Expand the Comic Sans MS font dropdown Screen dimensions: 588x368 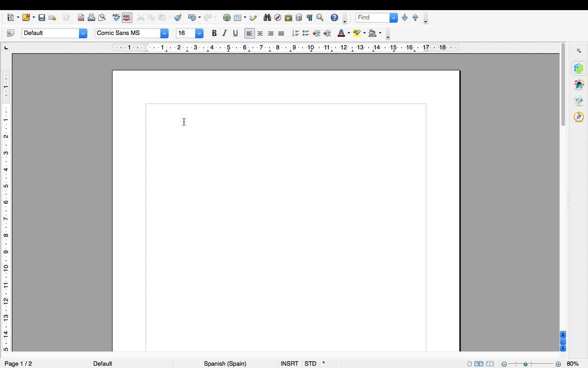pyautogui.click(x=164, y=33)
